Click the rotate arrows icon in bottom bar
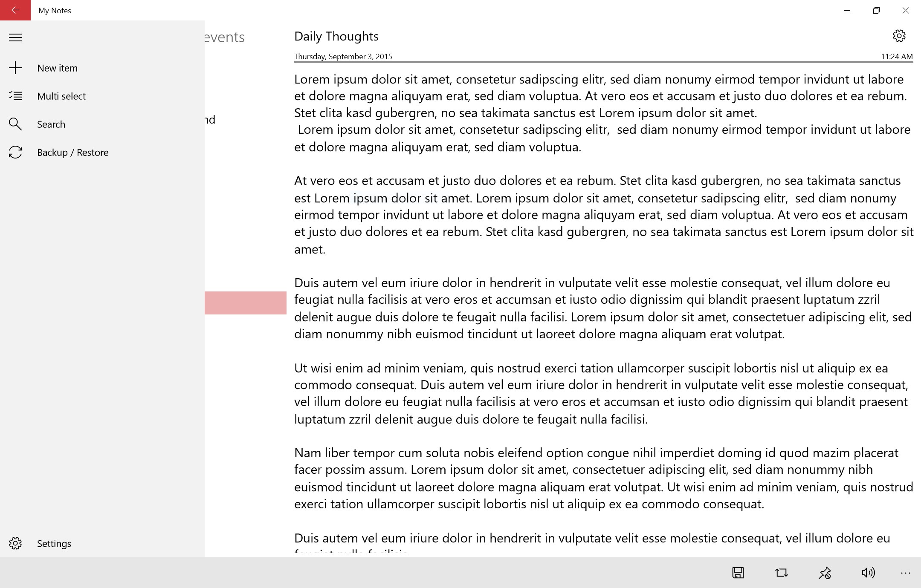921x588 pixels. tap(781, 573)
